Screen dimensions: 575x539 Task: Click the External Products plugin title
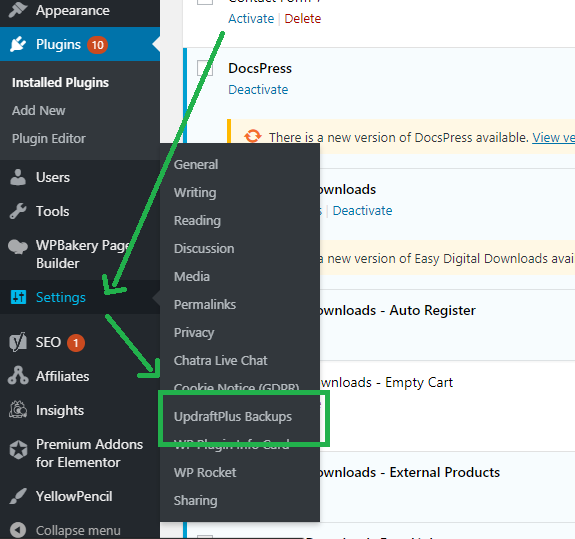410,472
